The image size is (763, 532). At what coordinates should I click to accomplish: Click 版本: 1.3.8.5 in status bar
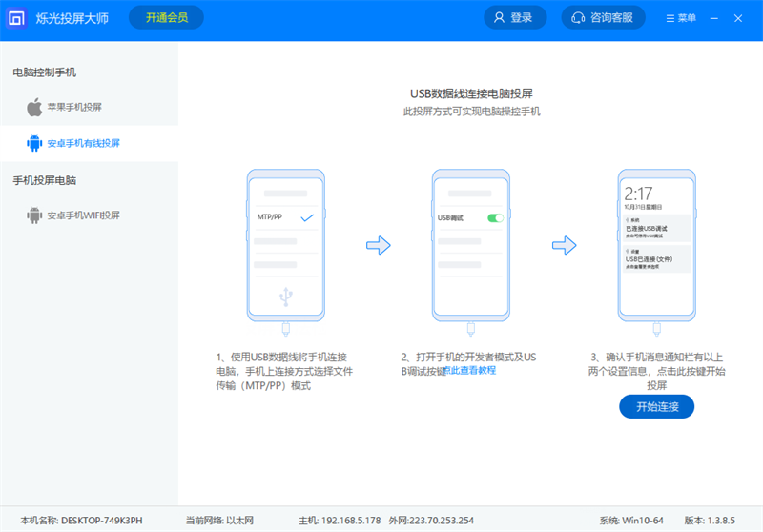(710, 521)
